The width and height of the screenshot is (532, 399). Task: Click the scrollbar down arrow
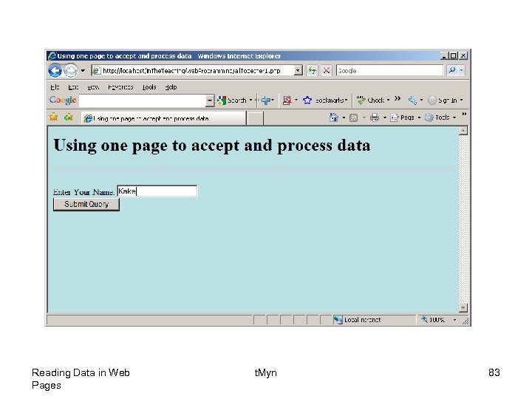pos(463,307)
